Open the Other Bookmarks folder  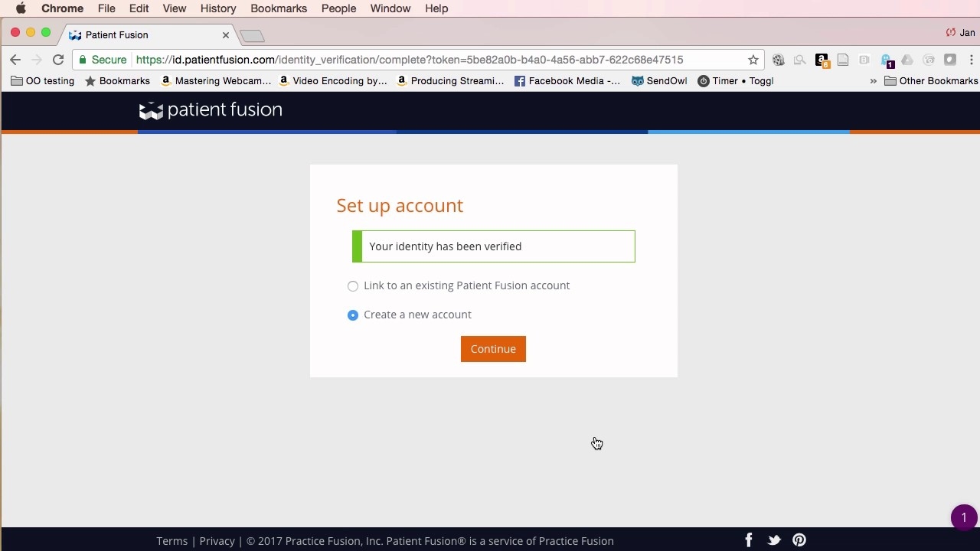pyautogui.click(x=931, y=80)
